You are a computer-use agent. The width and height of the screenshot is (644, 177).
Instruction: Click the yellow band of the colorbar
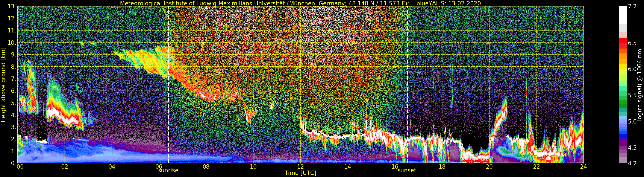coord(623,67)
